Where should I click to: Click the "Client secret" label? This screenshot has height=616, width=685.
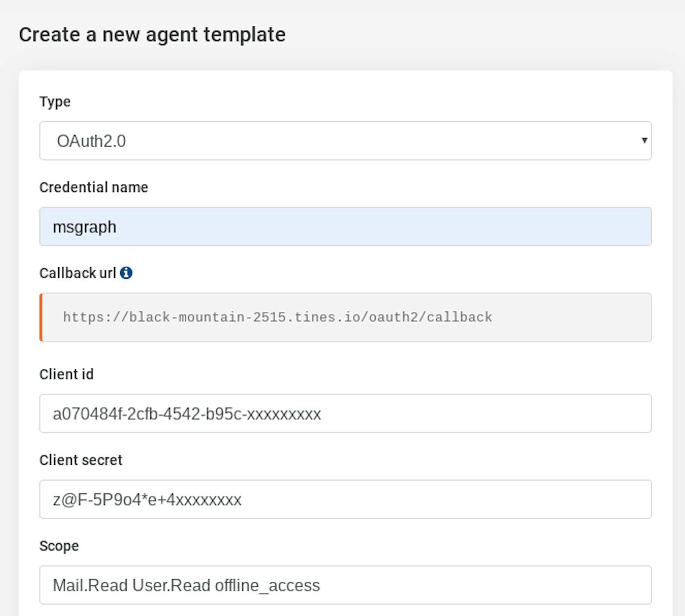click(x=81, y=460)
